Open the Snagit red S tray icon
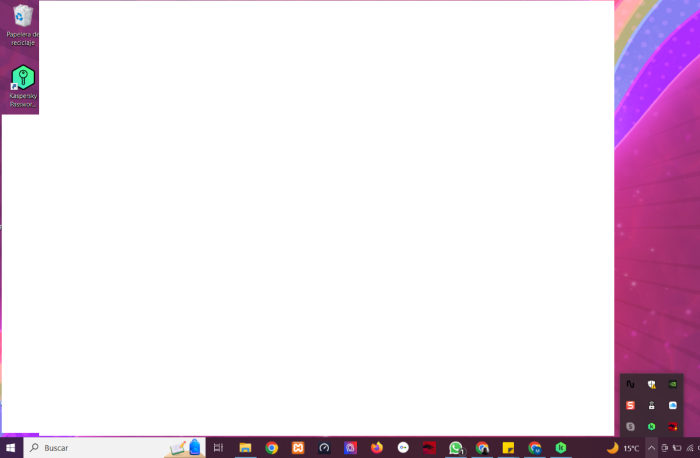Screen dimensions: 700x458 pyautogui.click(x=630, y=405)
